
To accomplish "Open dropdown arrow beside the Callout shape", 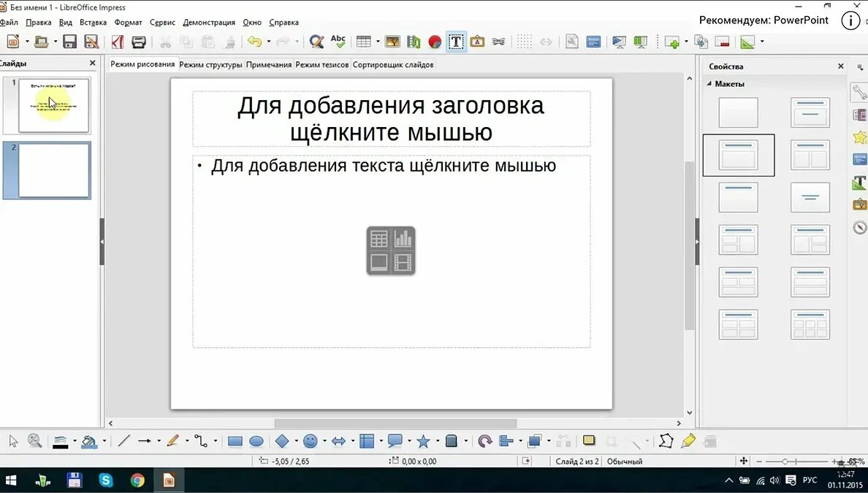I will [x=408, y=442].
